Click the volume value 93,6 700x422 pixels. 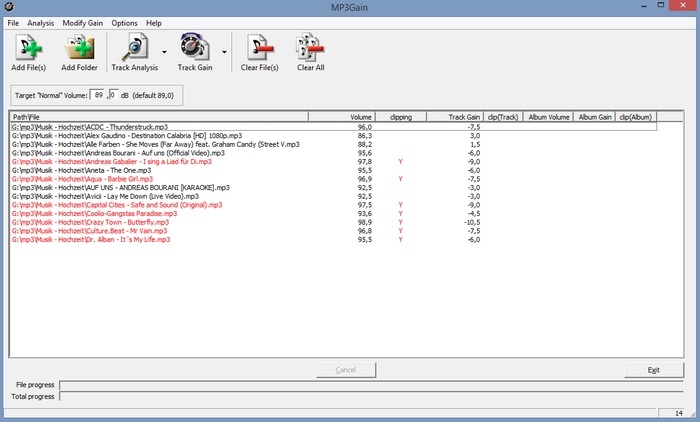364,213
